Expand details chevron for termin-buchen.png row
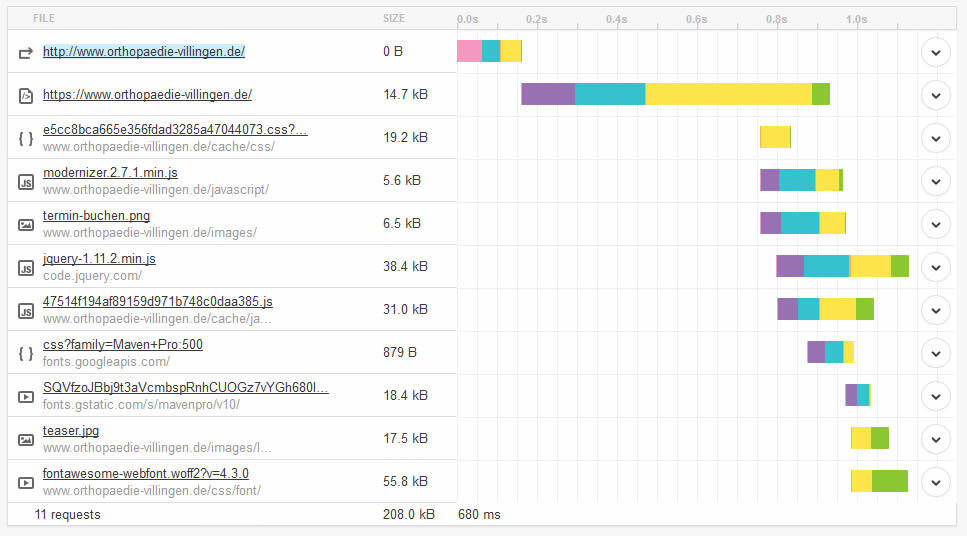Viewport: 967px width, 536px height. [x=936, y=225]
